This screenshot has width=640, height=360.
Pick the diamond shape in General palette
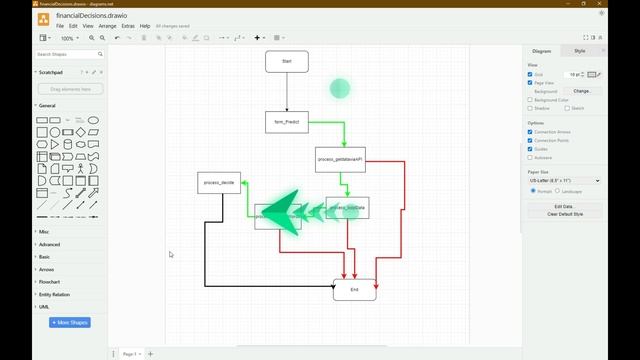pos(80,132)
